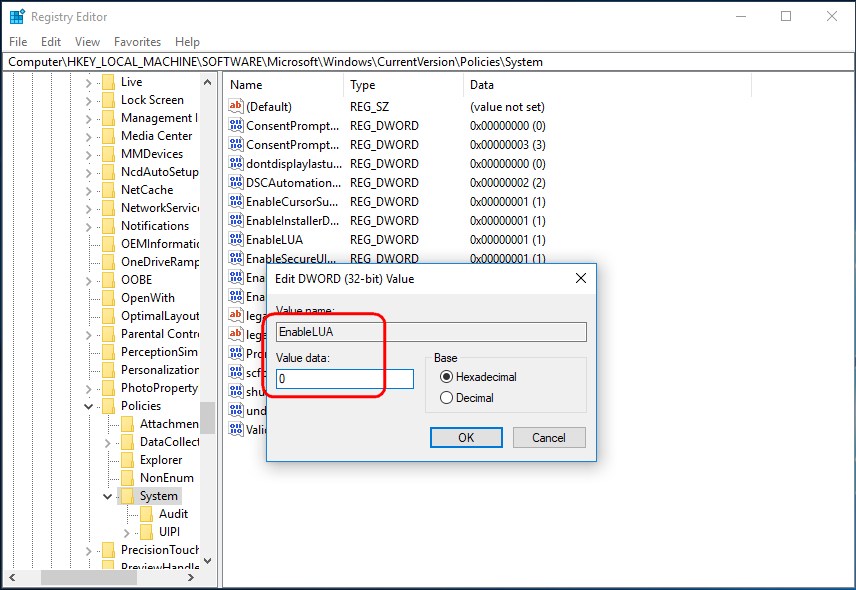
Task: Click the 0x00000003 (3) data cell
Action: pyautogui.click(x=508, y=145)
